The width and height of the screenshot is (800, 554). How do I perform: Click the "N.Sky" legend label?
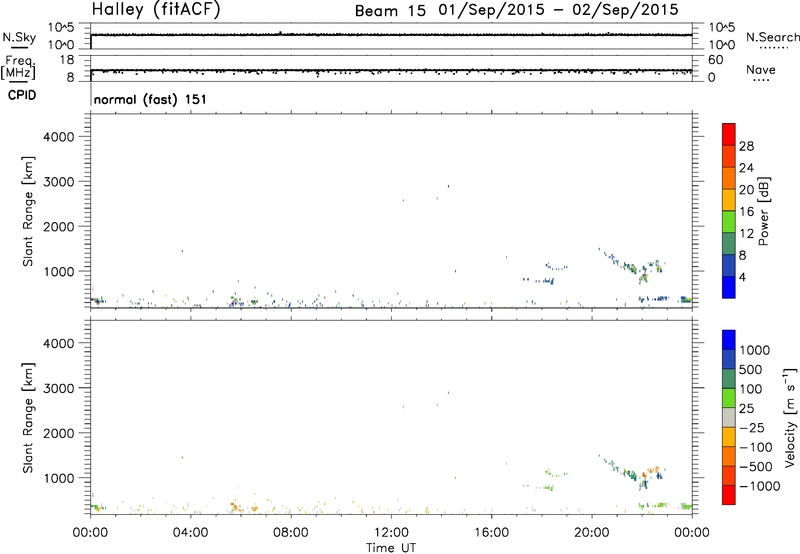(x=19, y=37)
